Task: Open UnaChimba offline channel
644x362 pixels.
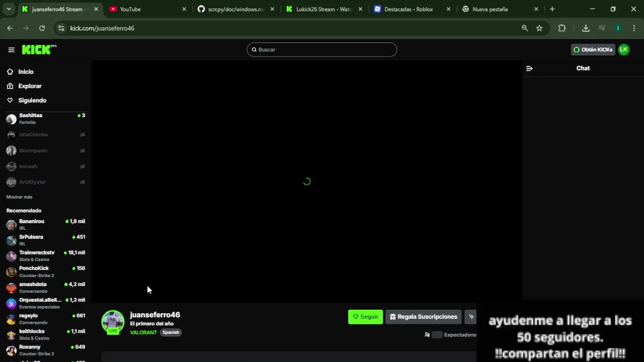Action: click(45, 135)
